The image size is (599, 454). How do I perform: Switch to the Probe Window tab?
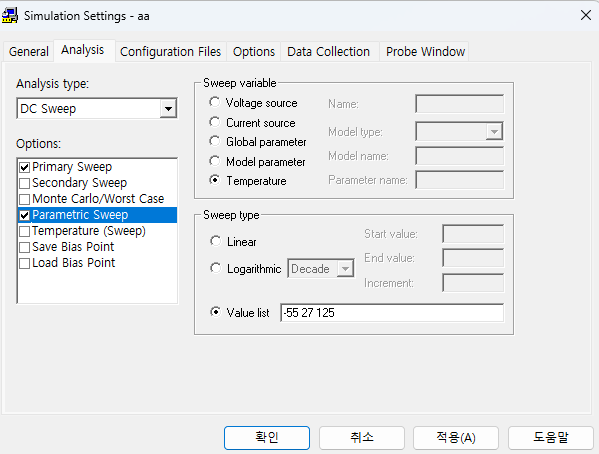(x=425, y=52)
